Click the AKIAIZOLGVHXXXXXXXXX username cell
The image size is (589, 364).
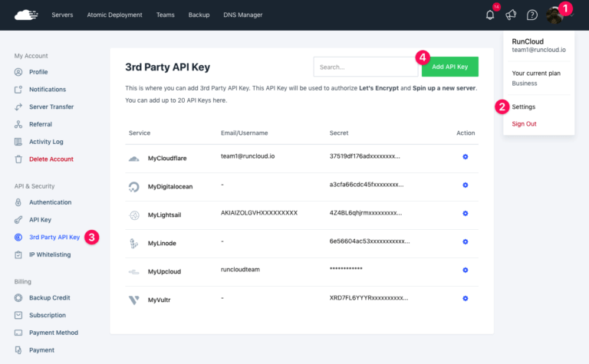(259, 213)
